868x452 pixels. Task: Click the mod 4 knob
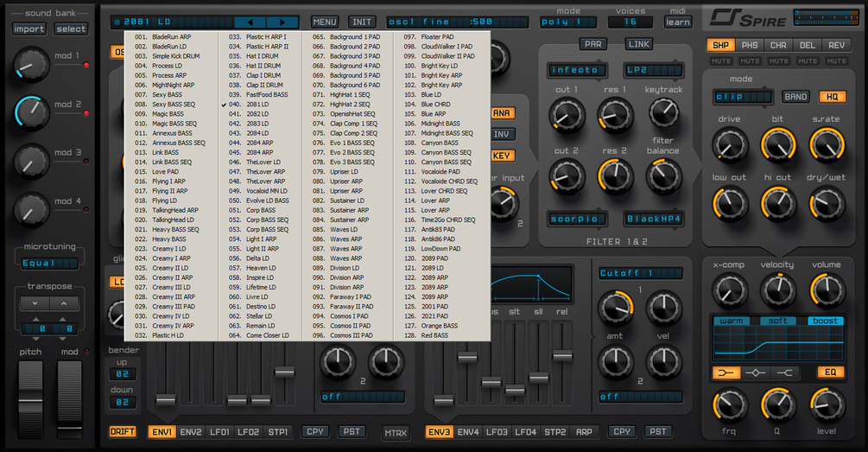tap(31, 209)
